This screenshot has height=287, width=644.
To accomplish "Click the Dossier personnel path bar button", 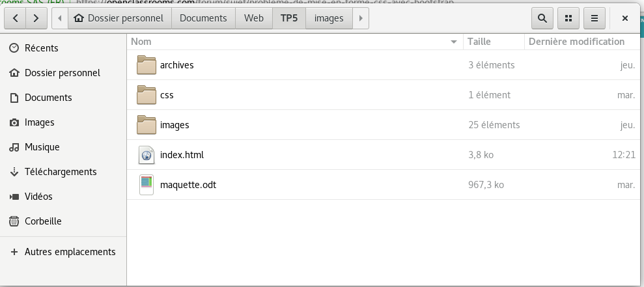I will tap(120, 18).
